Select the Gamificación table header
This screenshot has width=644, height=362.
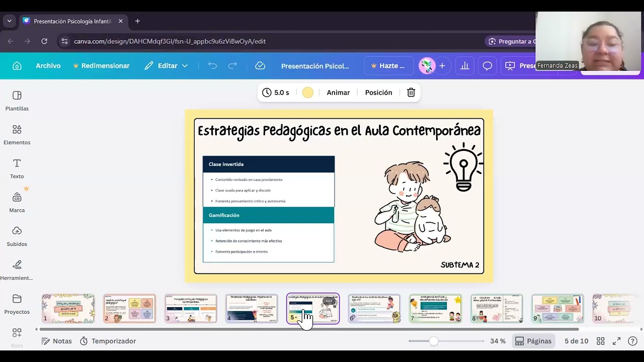[269, 215]
